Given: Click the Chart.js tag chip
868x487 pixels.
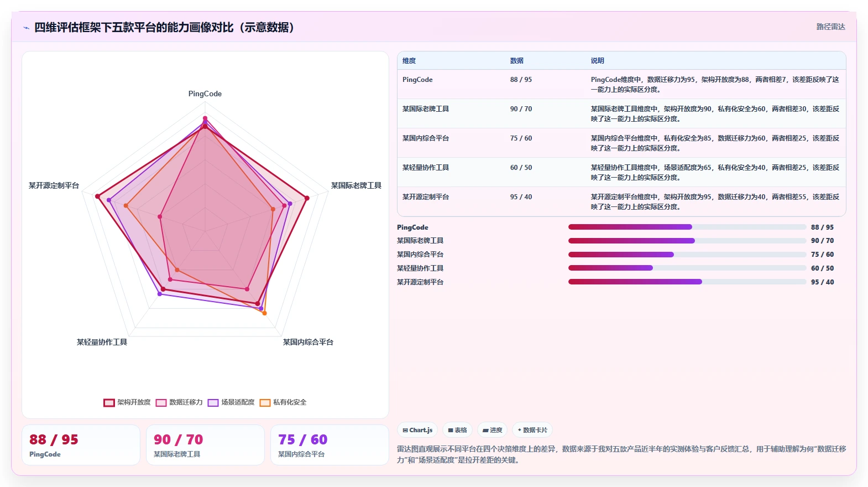Looking at the screenshot, I should tap(417, 430).
